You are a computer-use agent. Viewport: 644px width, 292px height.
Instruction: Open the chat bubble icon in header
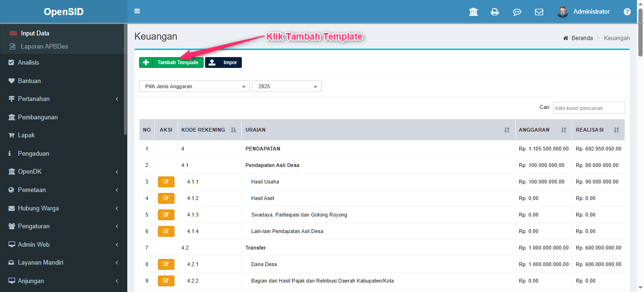coord(517,12)
